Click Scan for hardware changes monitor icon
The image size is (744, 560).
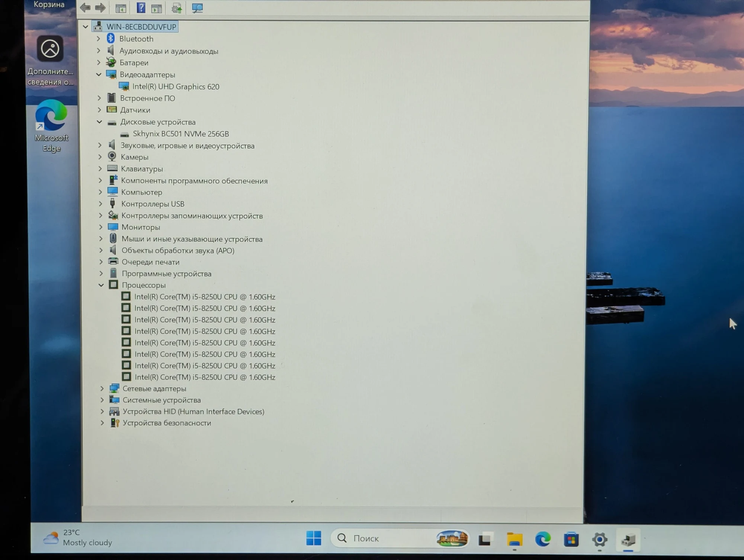(x=197, y=8)
